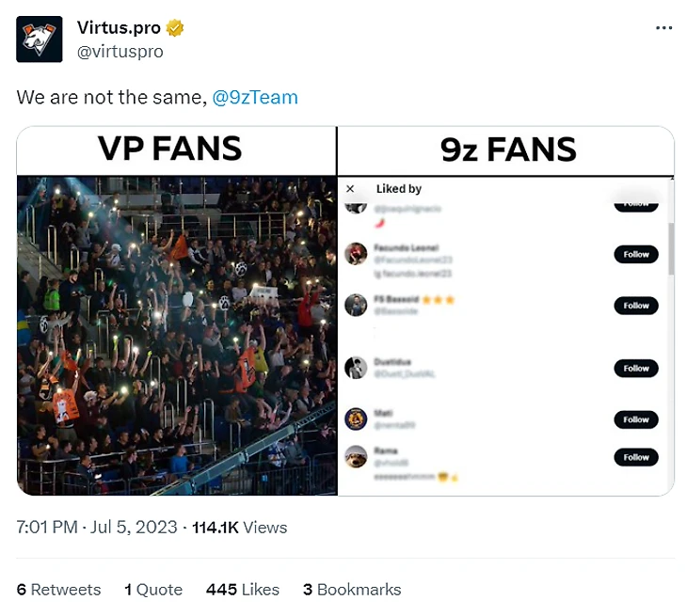Open the VP FANS crowd photo

(177, 334)
